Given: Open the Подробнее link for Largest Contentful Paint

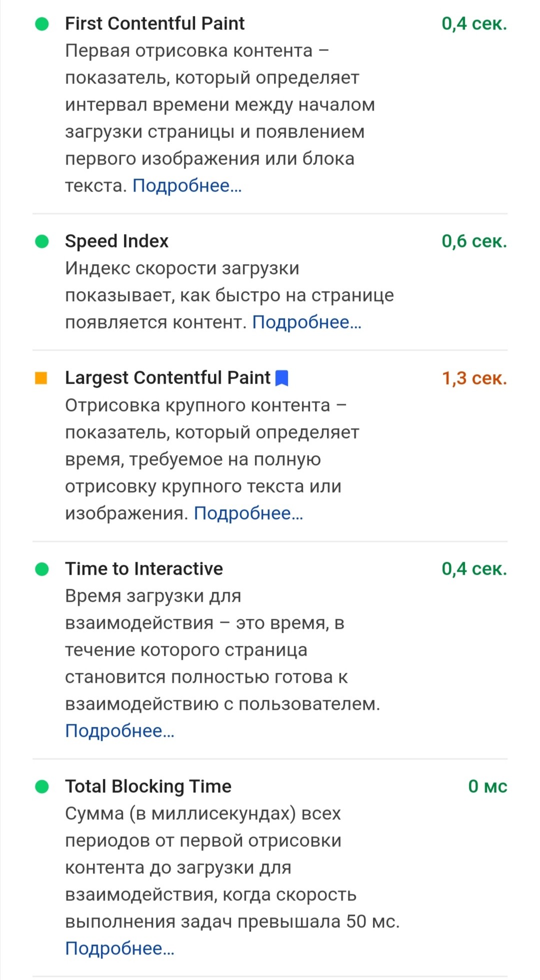Looking at the screenshot, I should [x=248, y=513].
